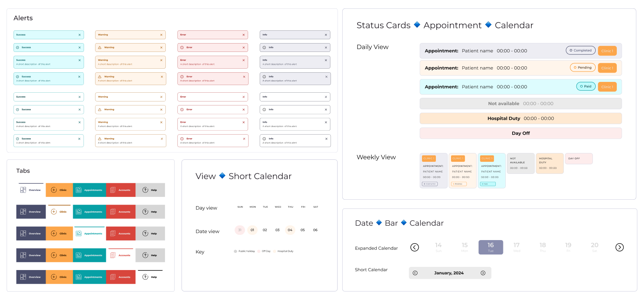Select the white active Accounts tab label
The image size is (644, 300).
(124, 255)
